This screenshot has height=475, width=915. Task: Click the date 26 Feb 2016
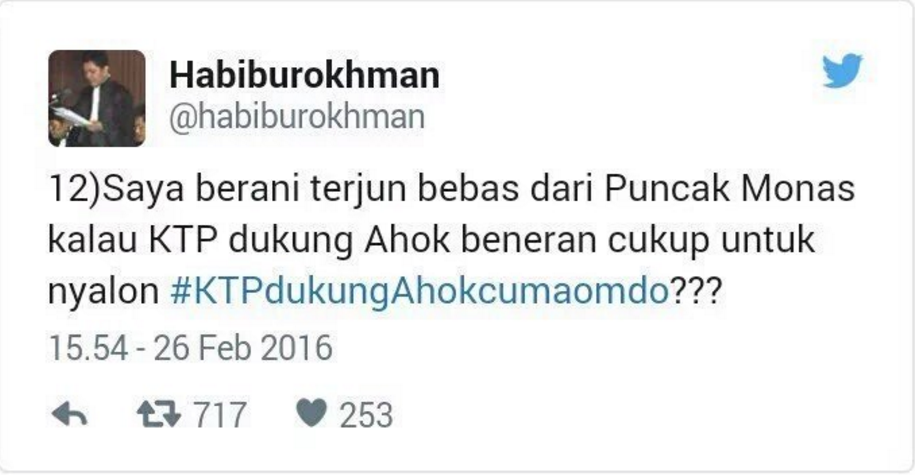(243, 348)
